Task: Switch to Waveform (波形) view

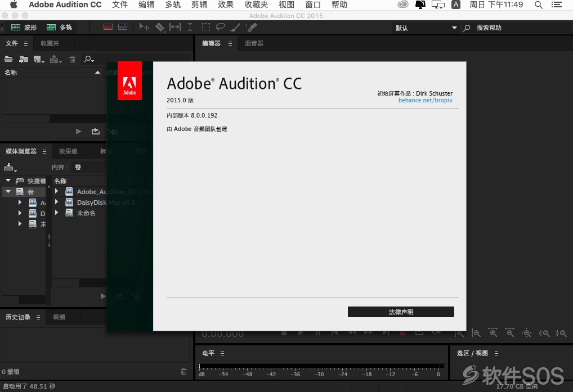Action: 24,28
